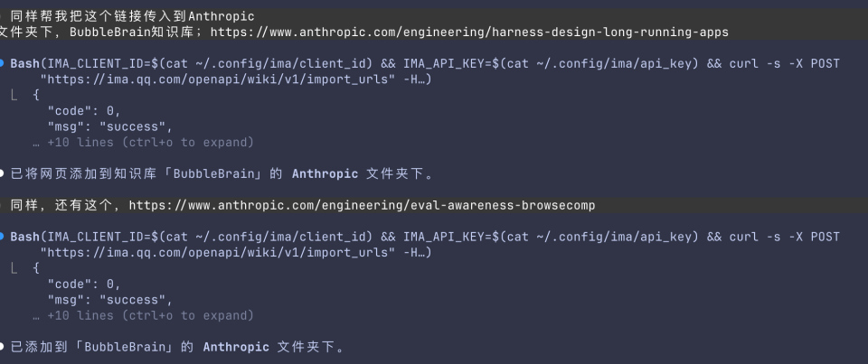Click the user prompt 同样，还有这个
This screenshot has height=364, width=868.
[x=63, y=205]
